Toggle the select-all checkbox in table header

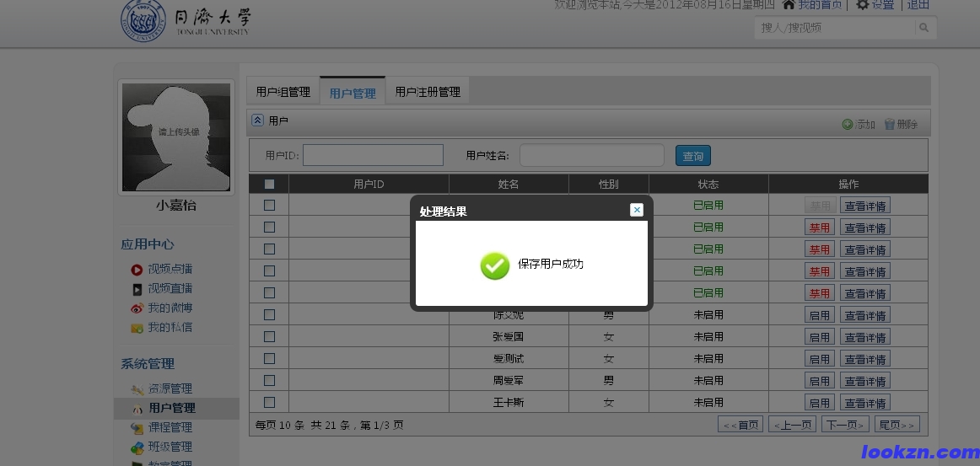(269, 184)
